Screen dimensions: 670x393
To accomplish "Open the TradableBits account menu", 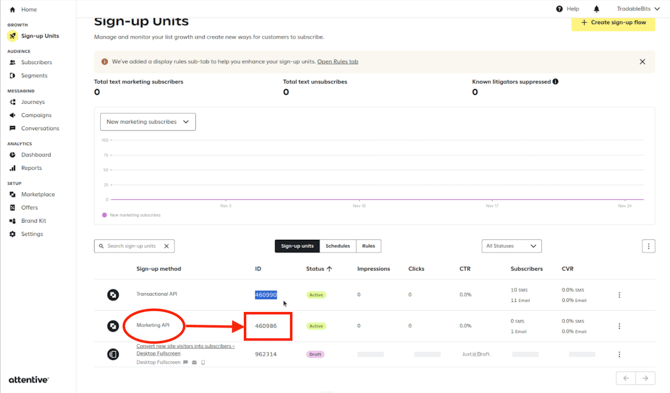I will click(x=638, y=9).
